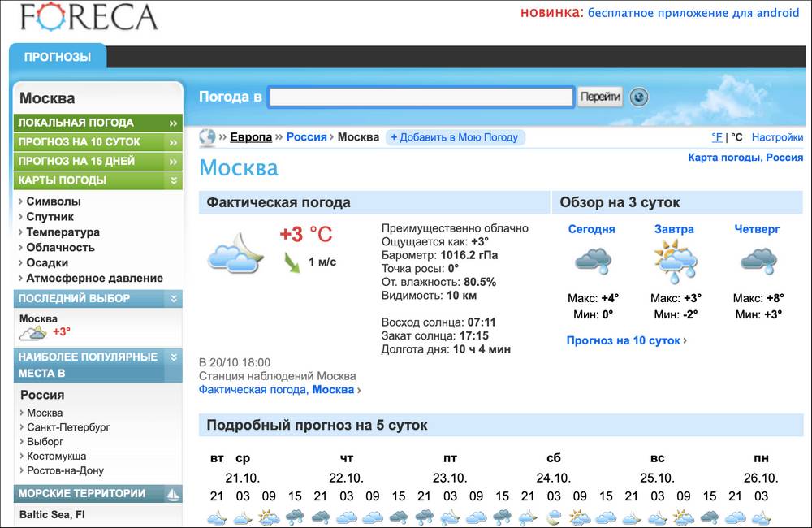Collapse Наиболее популярные места panel
Viewport: 812px width, 528px height.
(x=173, y=357)
